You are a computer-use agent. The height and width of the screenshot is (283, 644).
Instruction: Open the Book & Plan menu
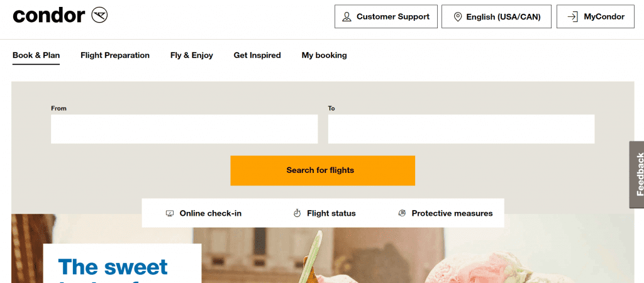[x=36, y=55]
